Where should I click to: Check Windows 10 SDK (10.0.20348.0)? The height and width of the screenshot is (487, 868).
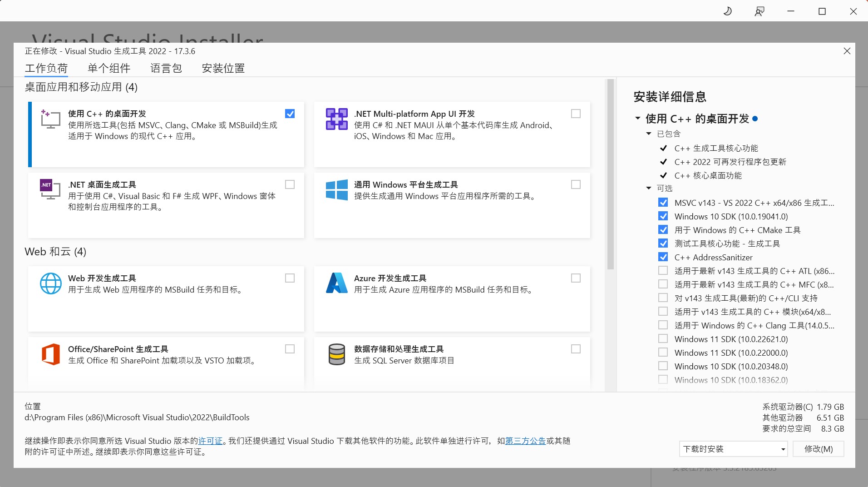click(663, 366)
